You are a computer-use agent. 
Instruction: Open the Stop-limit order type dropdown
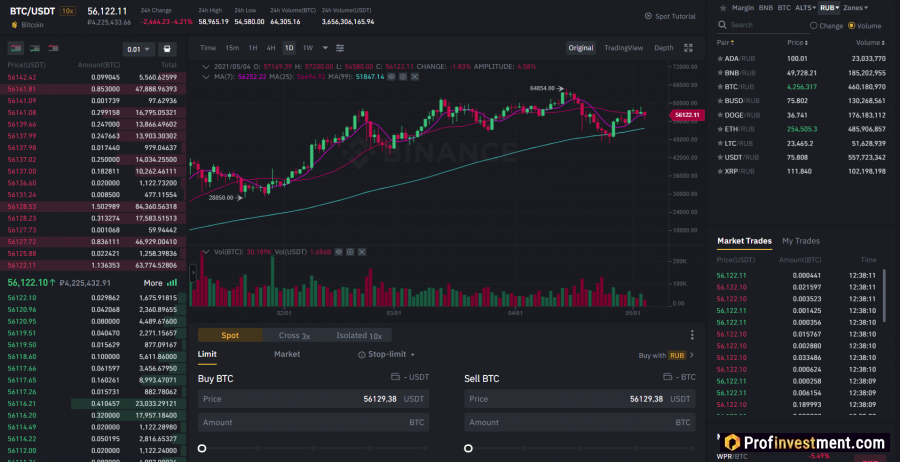pyautogui.click(x=413, y=355)
